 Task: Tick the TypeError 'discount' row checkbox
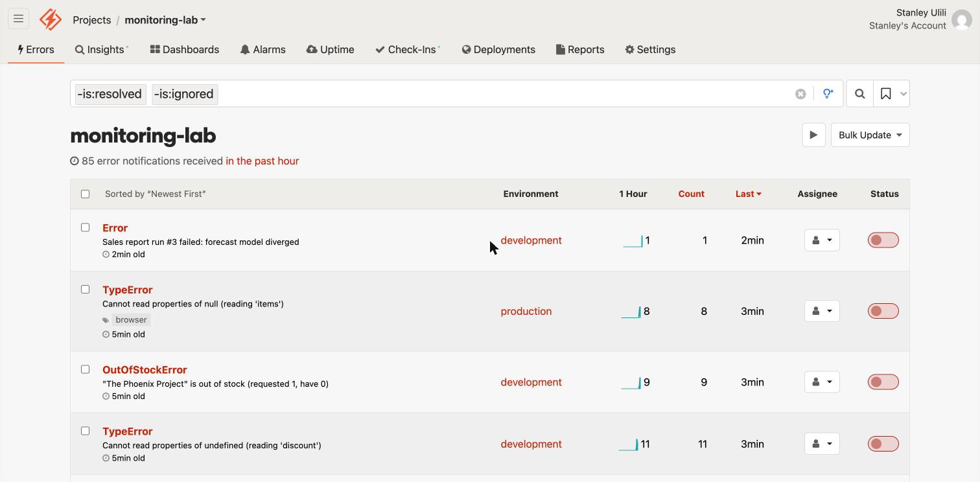85,431
